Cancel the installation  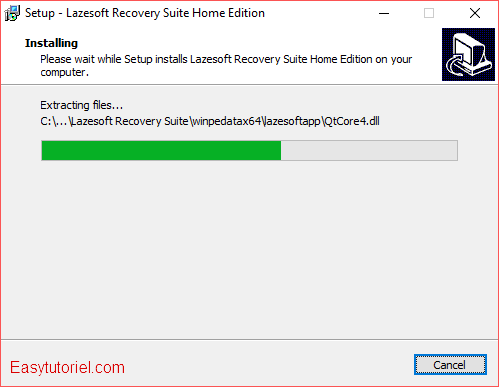click(450, 365)
